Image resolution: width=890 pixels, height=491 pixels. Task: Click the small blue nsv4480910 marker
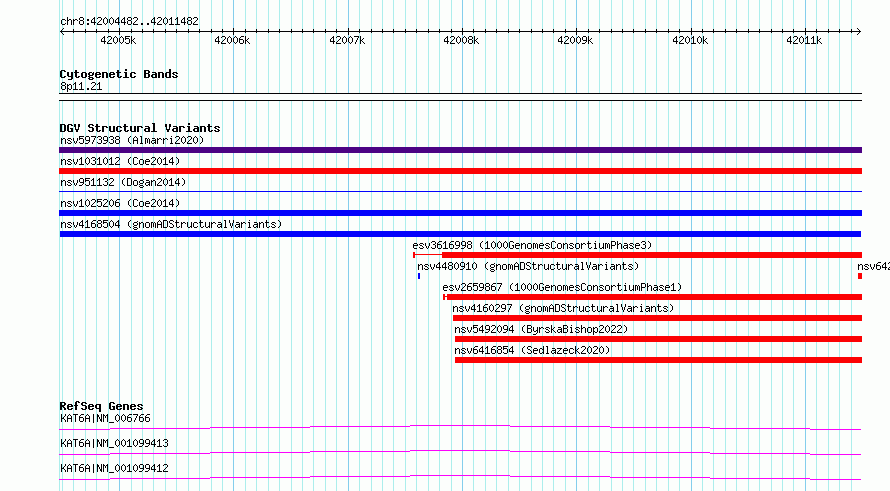419,276
